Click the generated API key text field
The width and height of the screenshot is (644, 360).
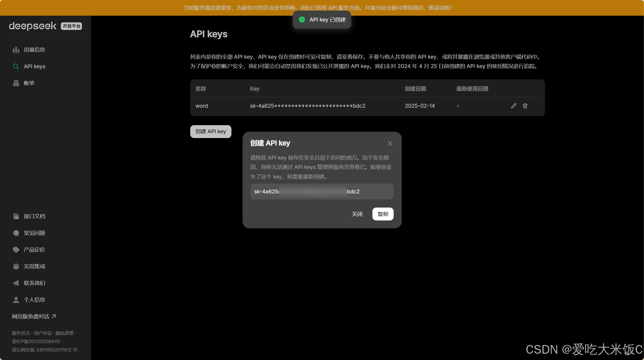click(x=321, y=192)
